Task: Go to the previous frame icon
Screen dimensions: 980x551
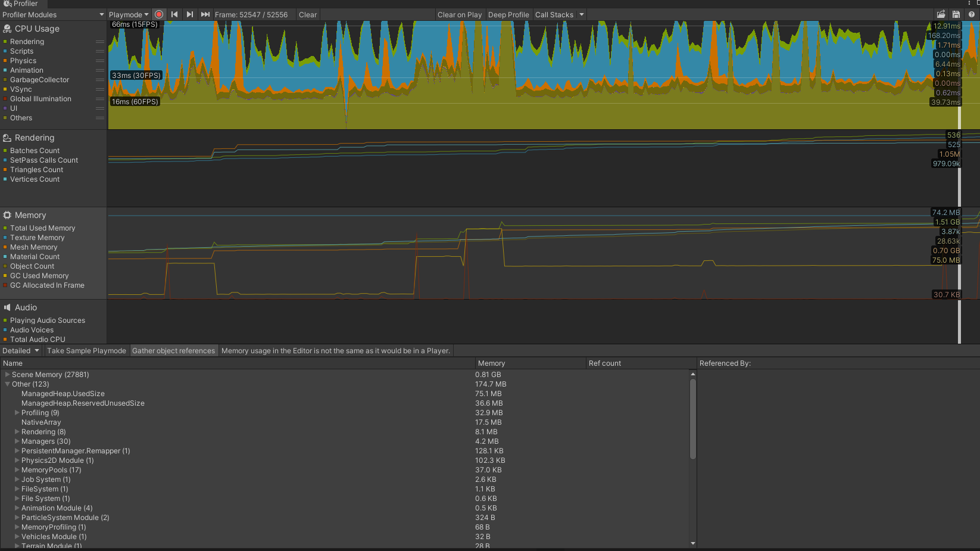Action: 174,14
